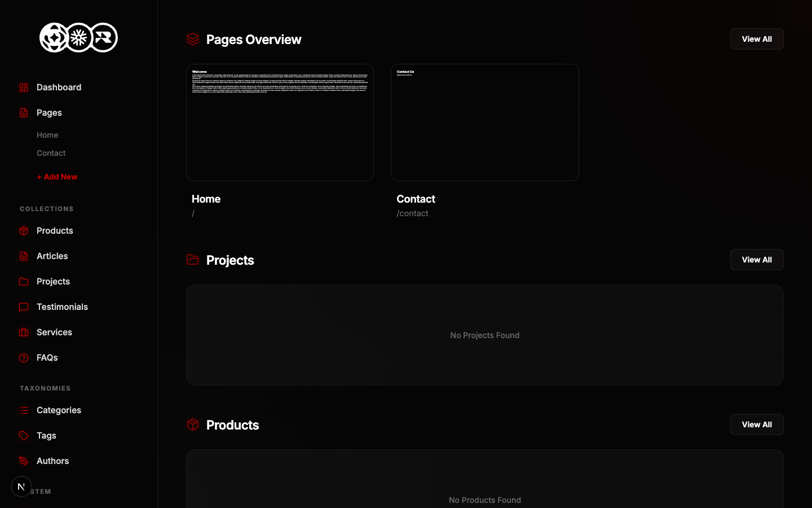The height and width of the screenshot is (508, 812).
Task: Click the No Projects Found placeholder text
Action: click(485, 335)
